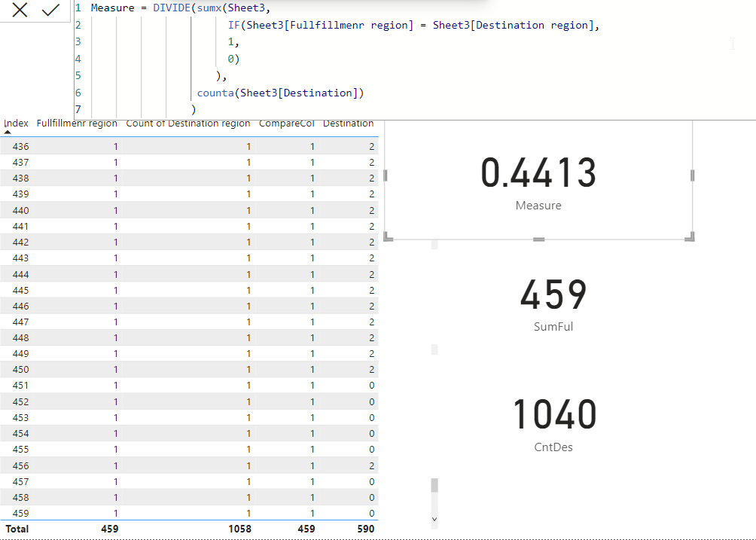The width and height of the screenshot is (756, 540).
Task: Grab bottom-center resize handle of Measure card
Action: (538, 239)
